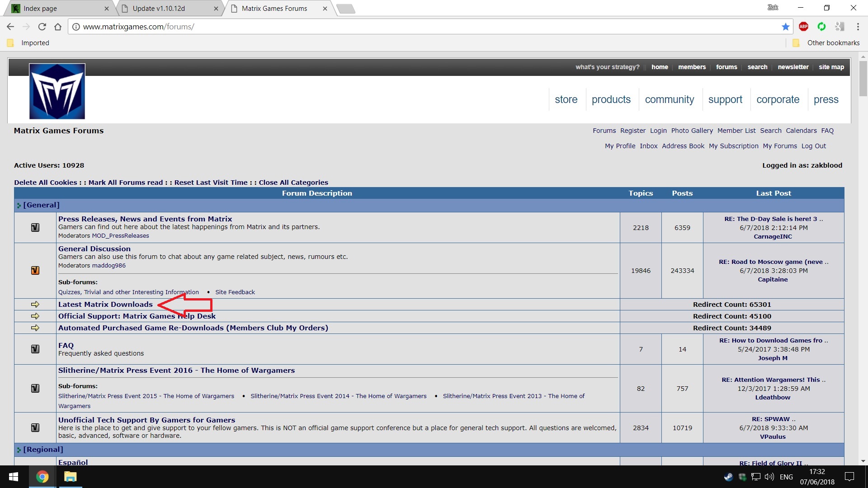Open the AdBlock Plus extension icon
The image size is (868, 488).
803,27
